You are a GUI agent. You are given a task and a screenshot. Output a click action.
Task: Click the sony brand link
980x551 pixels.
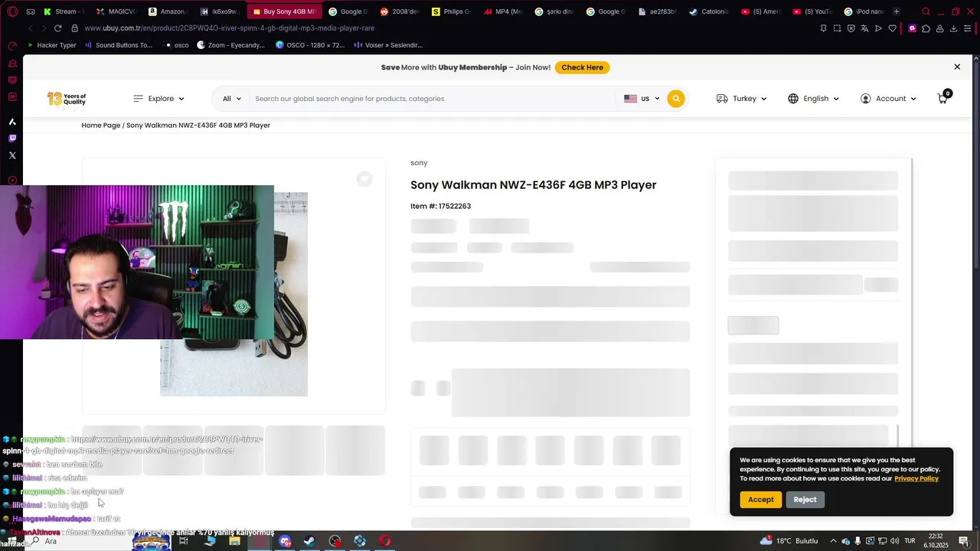coord(419,163)
